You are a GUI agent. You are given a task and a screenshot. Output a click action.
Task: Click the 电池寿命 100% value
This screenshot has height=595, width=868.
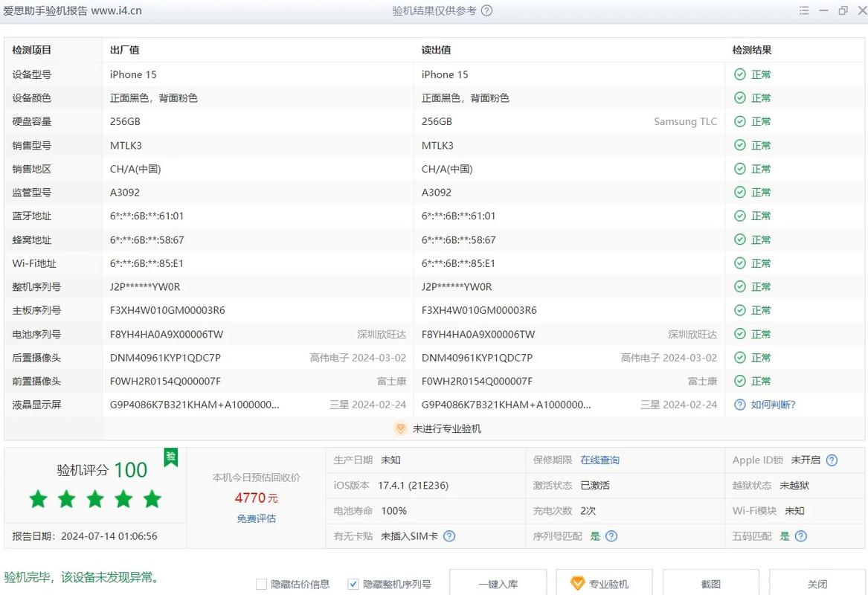pos(393,510)
